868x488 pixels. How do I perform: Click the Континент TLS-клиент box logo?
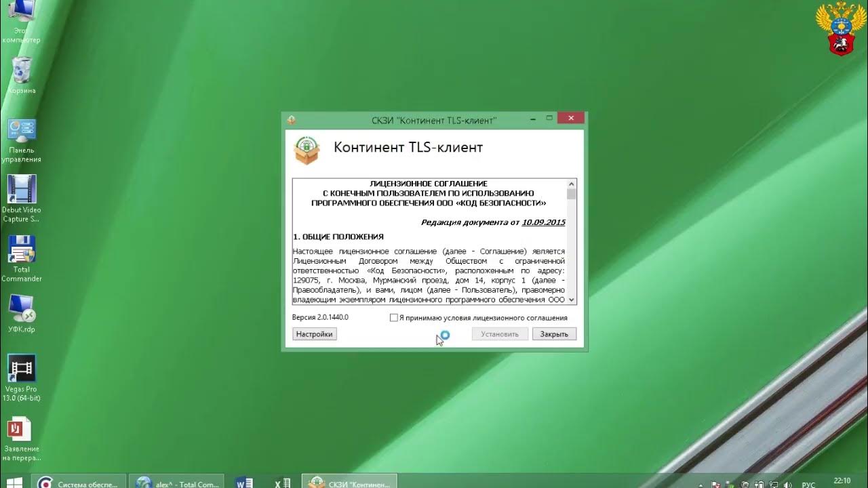(307, 150)
